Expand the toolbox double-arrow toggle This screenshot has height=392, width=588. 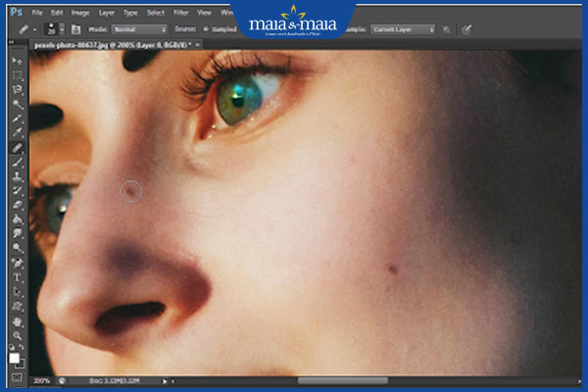point(12,42)
